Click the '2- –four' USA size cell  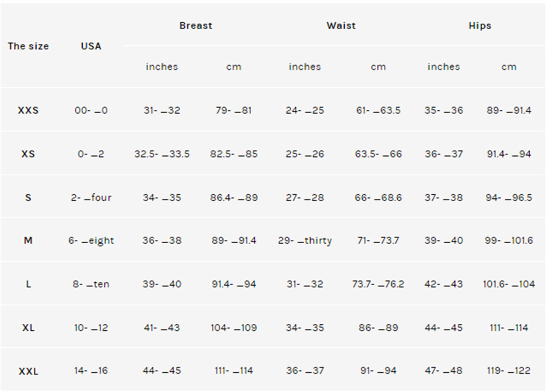(x=91, y=197)
